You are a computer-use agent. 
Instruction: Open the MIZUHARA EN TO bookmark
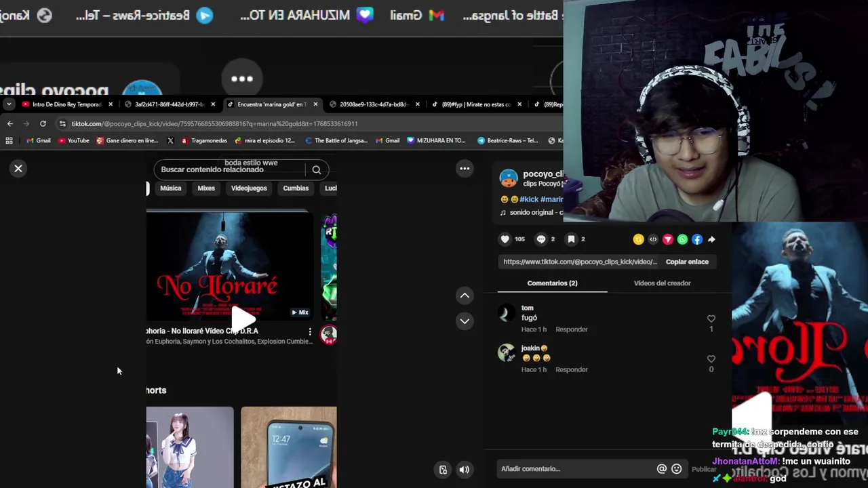[437, 141]
